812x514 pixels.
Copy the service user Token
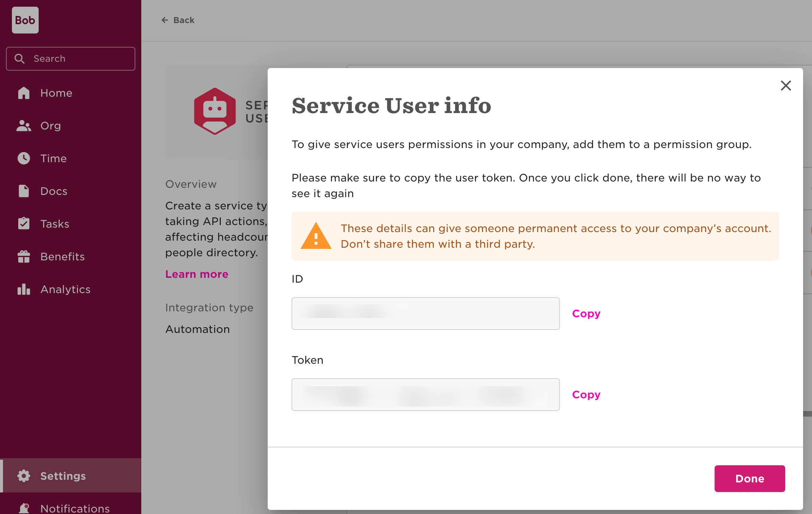coord(586,395)
